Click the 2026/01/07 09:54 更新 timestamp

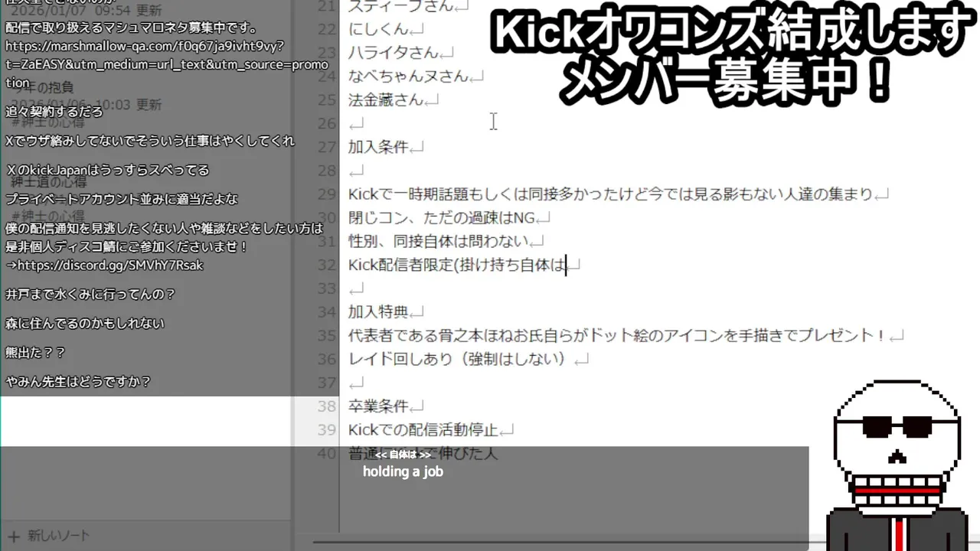point(86,10)
